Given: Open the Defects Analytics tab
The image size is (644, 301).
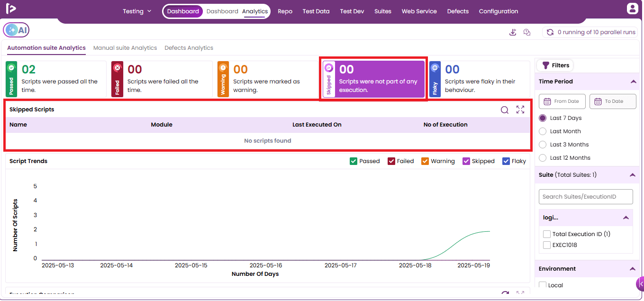Looking at the screenshot, I should click(189, 48).
